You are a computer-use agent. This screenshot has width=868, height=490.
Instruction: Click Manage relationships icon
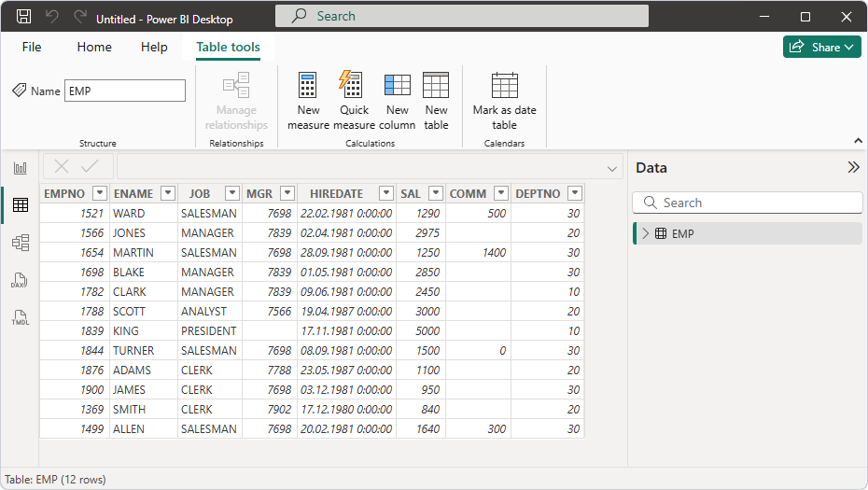click(x=236, y=85)
